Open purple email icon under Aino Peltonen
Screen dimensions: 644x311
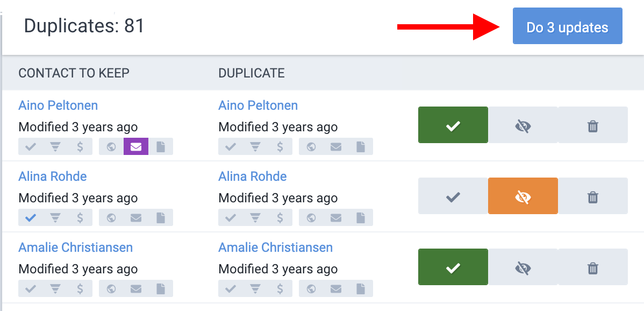(x=136, y=147)
